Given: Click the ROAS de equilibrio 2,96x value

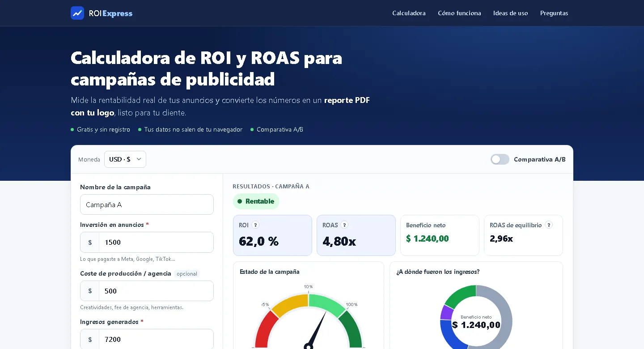Looking at the screenshot, I should pos(501,238).
